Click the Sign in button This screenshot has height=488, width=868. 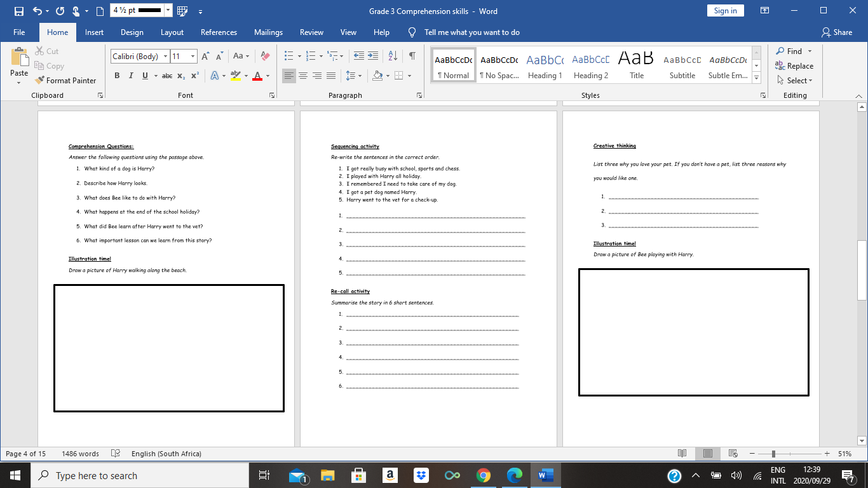725,11
